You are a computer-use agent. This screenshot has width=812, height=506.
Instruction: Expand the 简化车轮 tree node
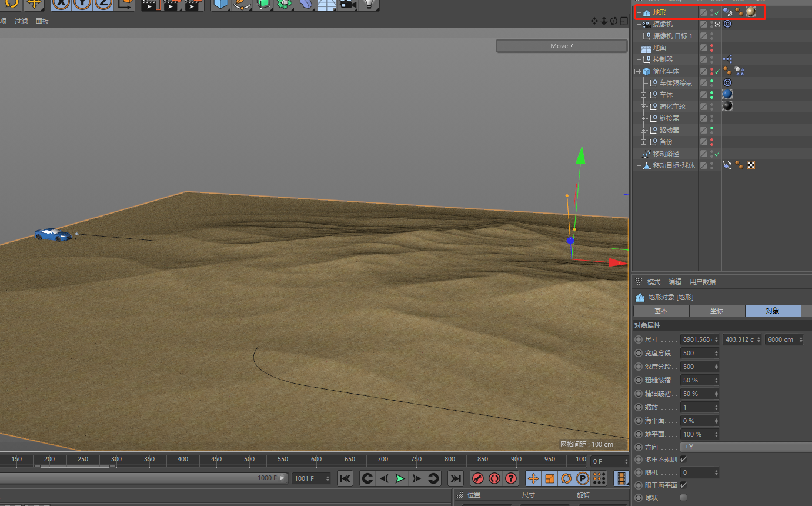tap(644, 106)
